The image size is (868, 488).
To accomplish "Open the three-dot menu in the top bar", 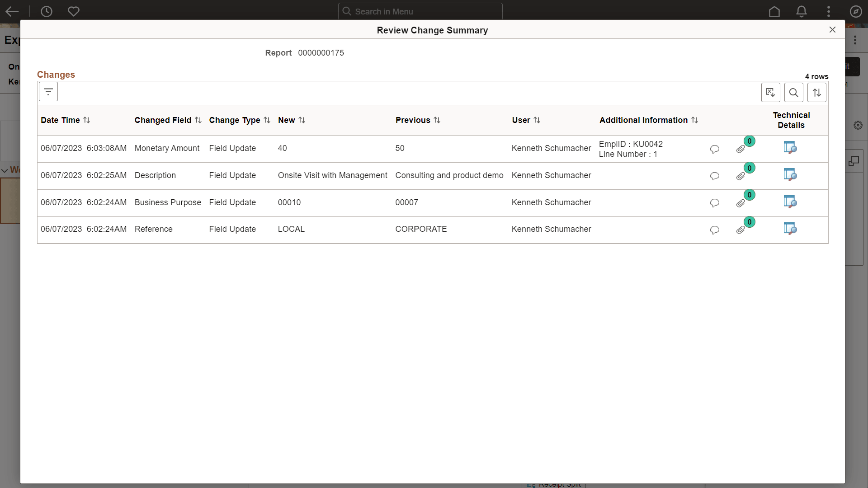I will 828,11.
